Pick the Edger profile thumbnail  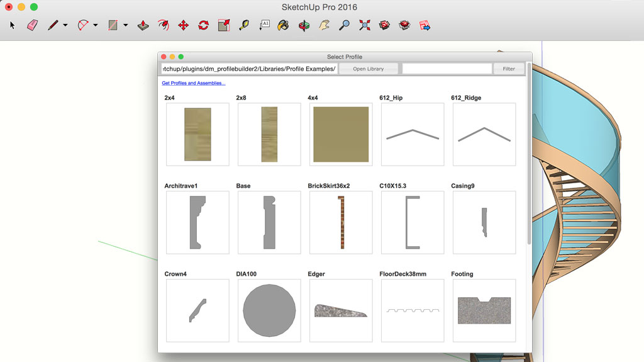pyautogui.click(x=341, y=310)
